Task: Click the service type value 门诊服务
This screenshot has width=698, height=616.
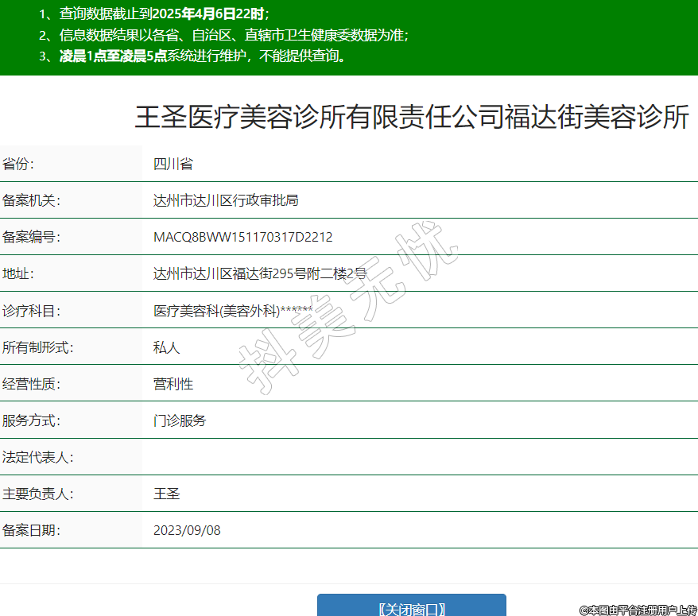Action: click(x=180, y=420)
